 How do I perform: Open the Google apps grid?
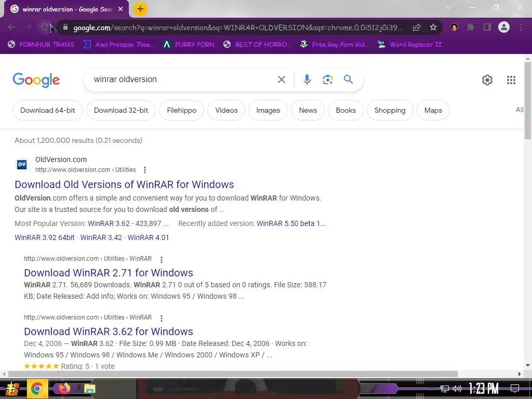[x=511, y=80]
